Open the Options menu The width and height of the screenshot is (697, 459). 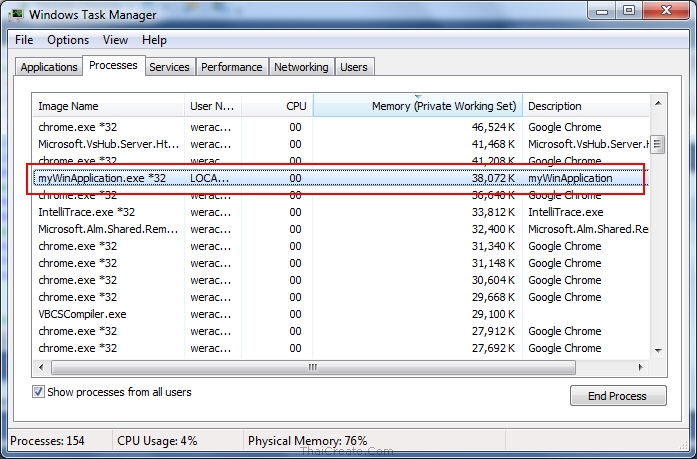(68, 40)
